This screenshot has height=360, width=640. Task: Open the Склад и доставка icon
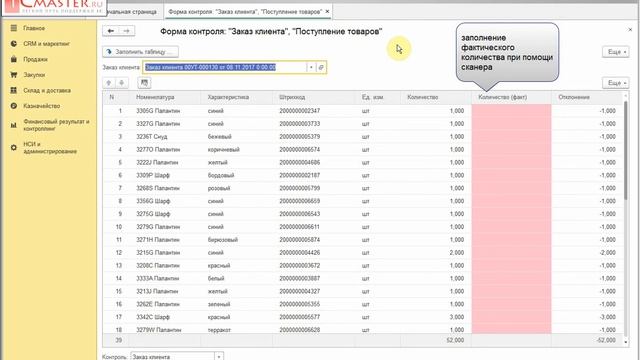coord(13,90)
